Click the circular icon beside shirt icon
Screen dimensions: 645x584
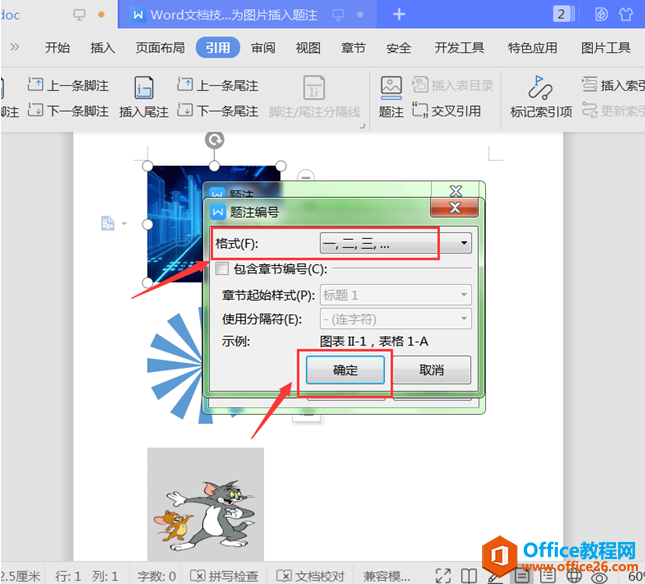(601, 14)
